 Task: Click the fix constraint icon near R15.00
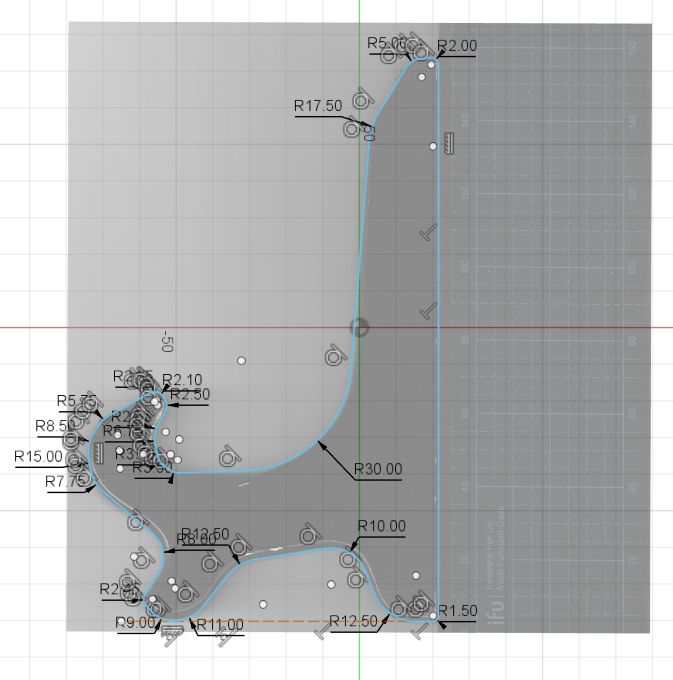pos(99,453)
